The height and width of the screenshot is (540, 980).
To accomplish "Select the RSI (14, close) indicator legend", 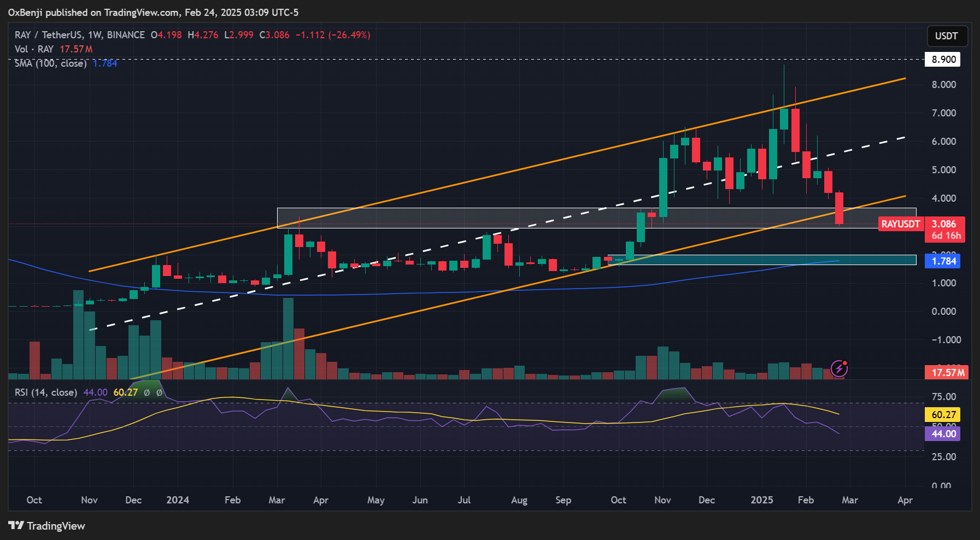I will click(x=45, y=392).
